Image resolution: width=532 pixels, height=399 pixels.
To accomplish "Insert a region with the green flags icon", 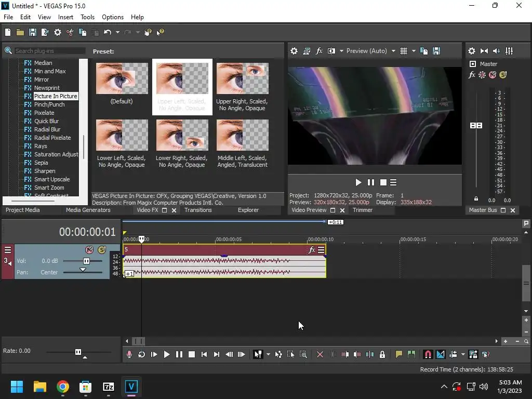I will 411,354.
